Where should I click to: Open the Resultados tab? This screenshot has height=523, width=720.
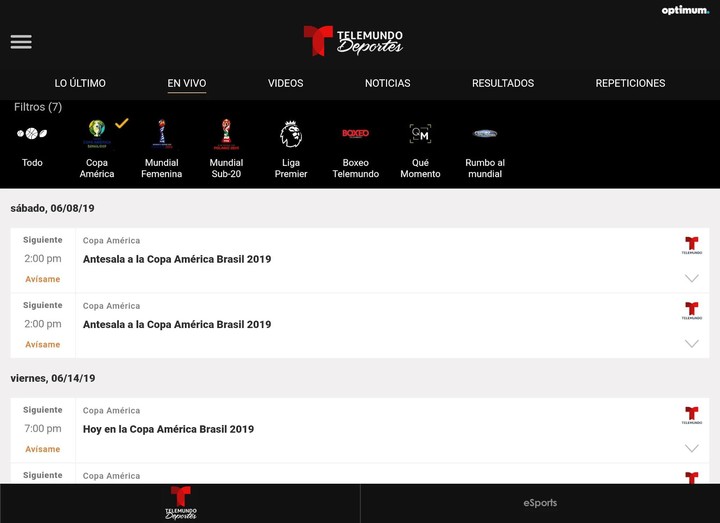[x=503, y=83]
